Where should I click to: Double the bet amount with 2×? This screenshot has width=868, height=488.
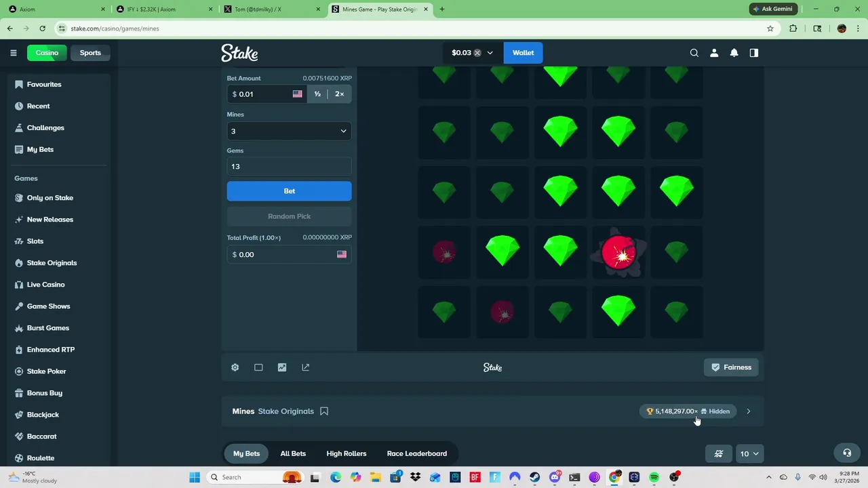point(339,94)
